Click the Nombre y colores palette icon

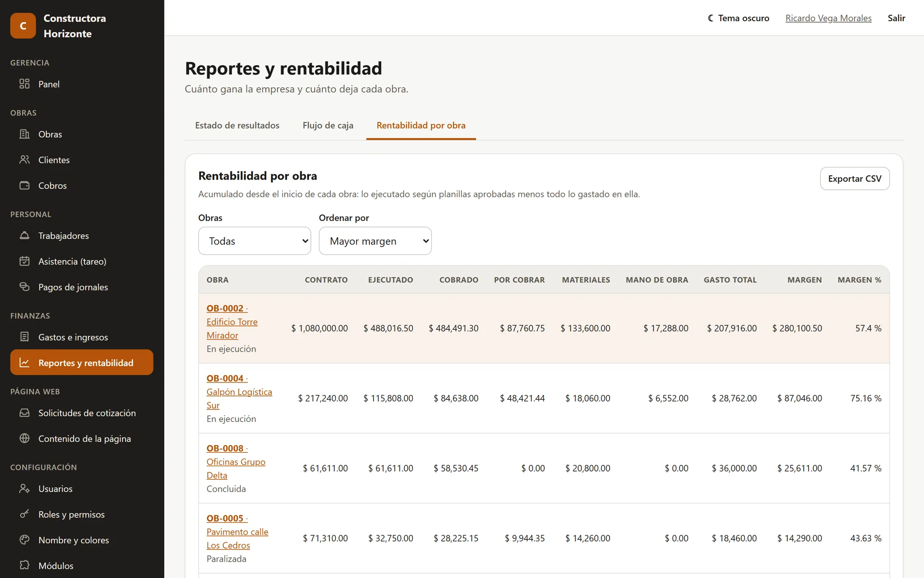(25, 540)
